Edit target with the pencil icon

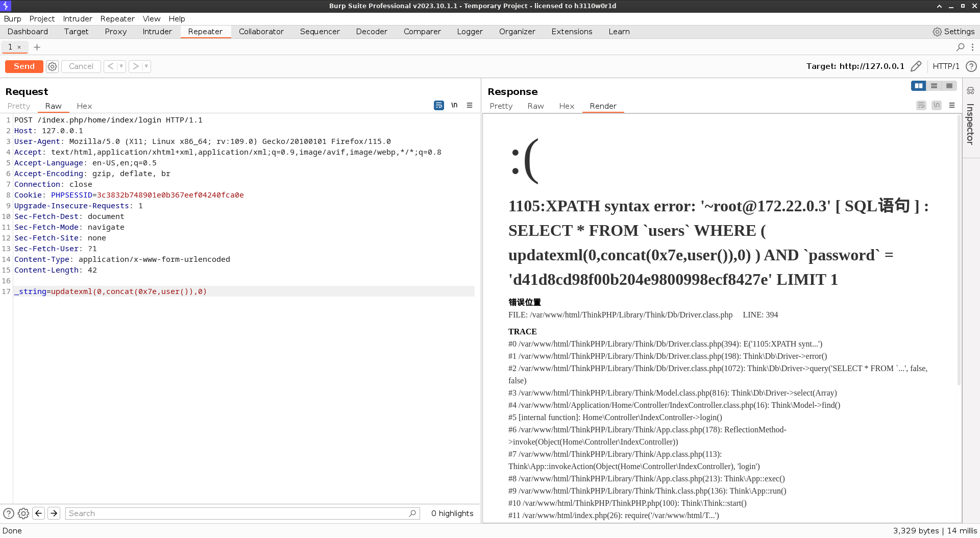(x=916, y=66)
